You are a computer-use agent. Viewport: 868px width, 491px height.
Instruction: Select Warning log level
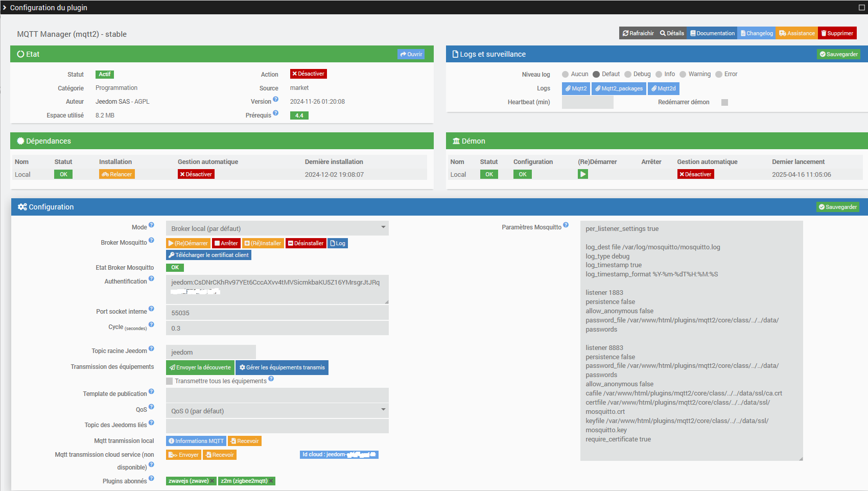[683, 74]
